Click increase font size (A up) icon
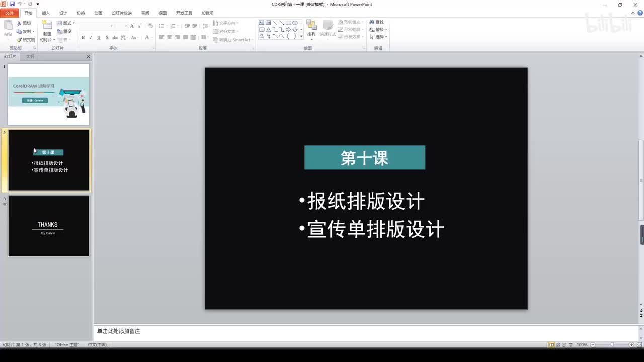Image resolution: width=644 pixels, height=362 pixels. click(x=132, y=26)
